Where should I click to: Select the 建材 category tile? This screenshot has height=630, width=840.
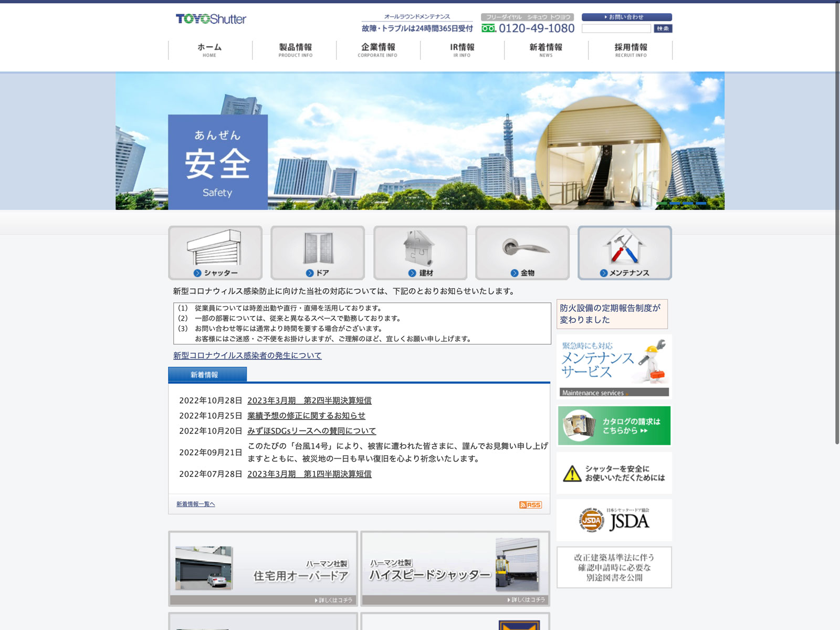[x=420, y=253]
